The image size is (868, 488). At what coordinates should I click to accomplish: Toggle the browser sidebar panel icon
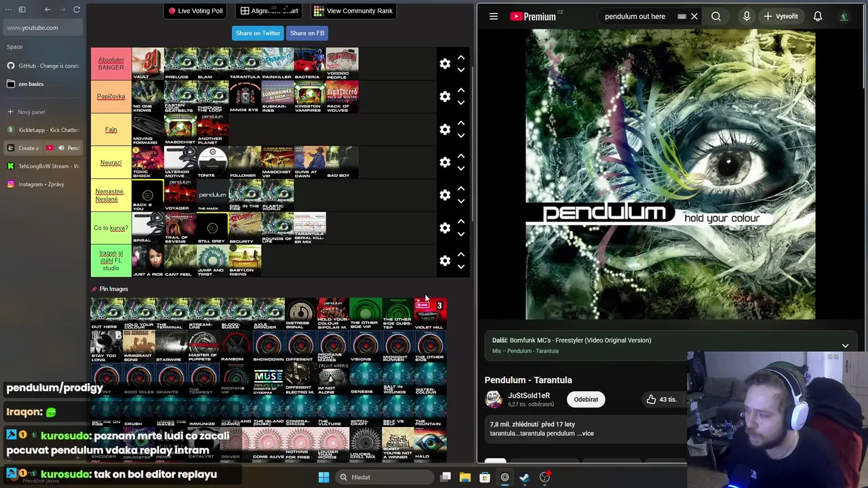(22, 9)
